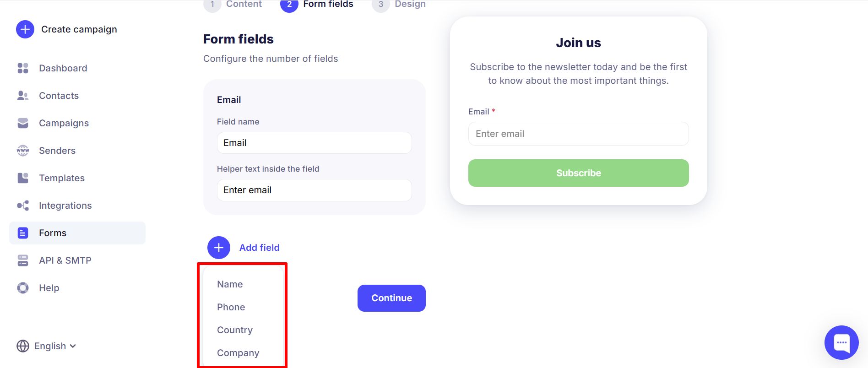Pick Country from the field list
868x368 pixels.
pyautogui.click(x=234, y=330)
